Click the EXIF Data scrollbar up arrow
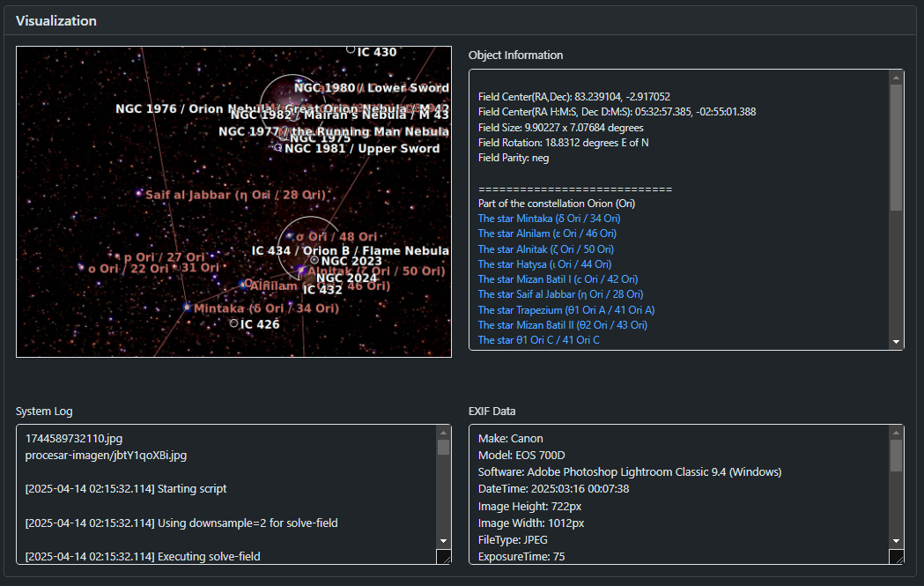This screenshot has width=924, height=586. (x=897, y=433)
